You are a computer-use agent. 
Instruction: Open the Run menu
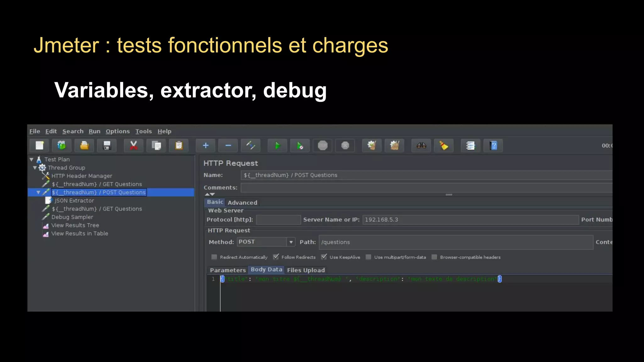[x=94, y=131]
